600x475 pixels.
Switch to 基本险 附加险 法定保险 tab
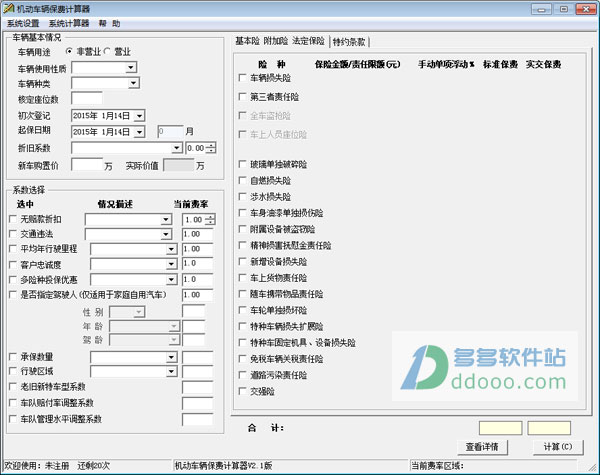280,41
